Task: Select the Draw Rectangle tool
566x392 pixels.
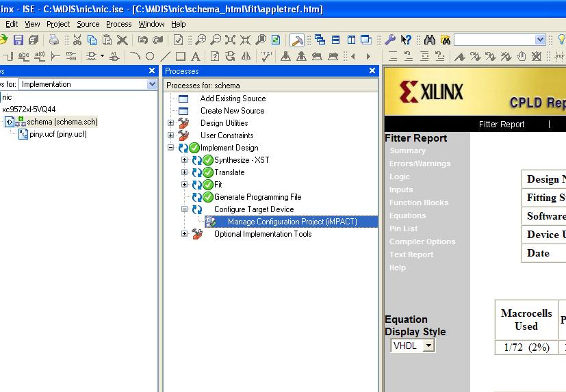Action: coord(181,56)
